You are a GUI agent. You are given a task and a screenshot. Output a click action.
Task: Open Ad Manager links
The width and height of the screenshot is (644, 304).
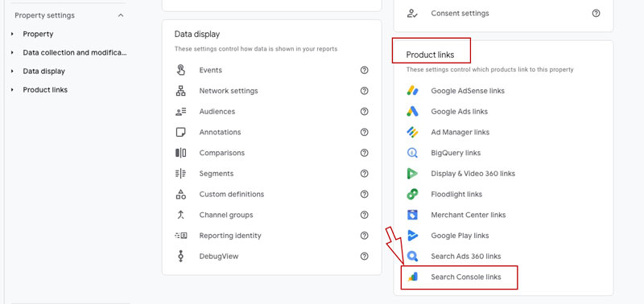pyautogui.click(x=460, y=132)
